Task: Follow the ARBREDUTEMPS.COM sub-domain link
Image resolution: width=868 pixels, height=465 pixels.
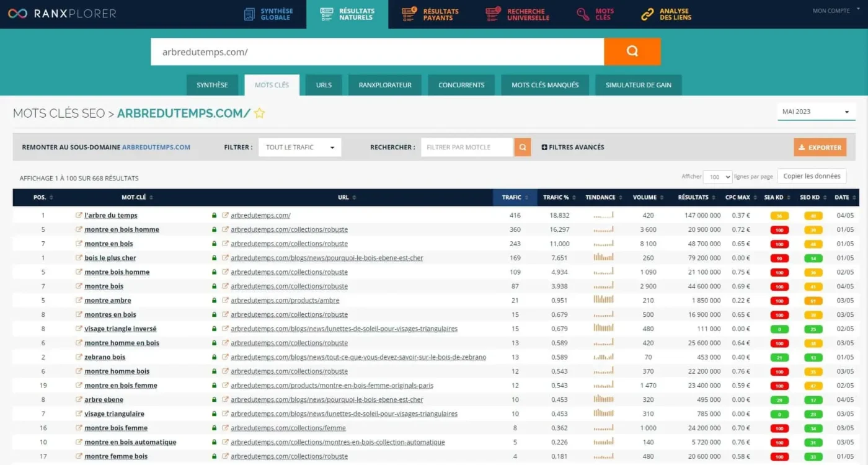Action: point(156,147)
